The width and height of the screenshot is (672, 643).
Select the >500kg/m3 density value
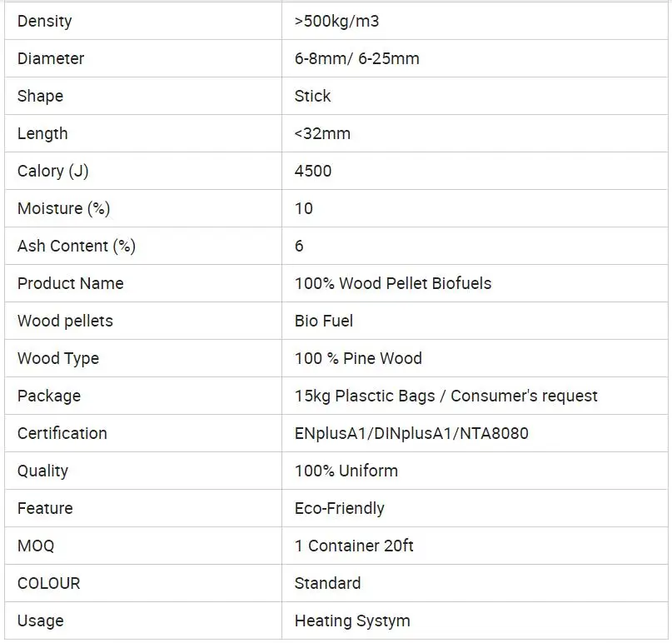tap(336, 21)
